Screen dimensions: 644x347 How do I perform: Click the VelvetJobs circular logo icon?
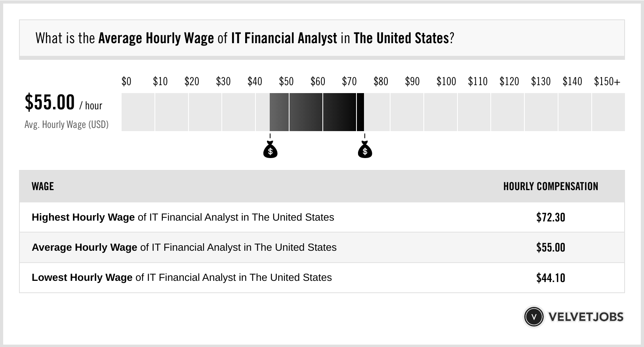click(x=533, y=317)
